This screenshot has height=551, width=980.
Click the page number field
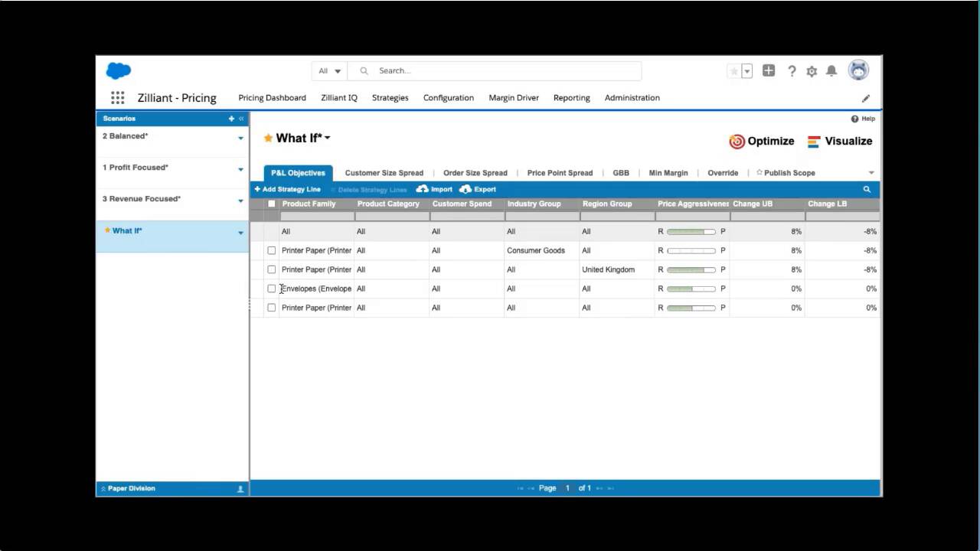pos(567,488)
